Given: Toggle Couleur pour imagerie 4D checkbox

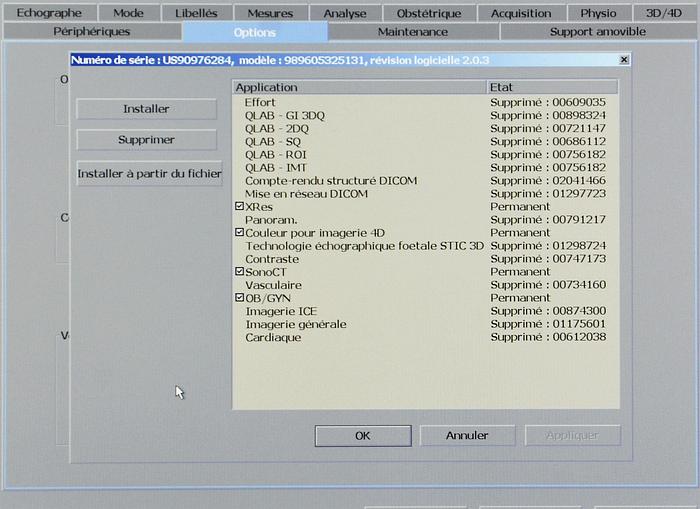Looking at the screenshot, I should tap(239, 232).
